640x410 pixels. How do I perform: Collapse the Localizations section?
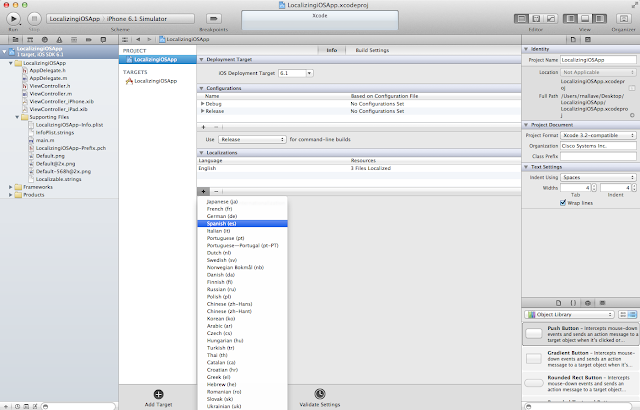(x=201, y=153)
